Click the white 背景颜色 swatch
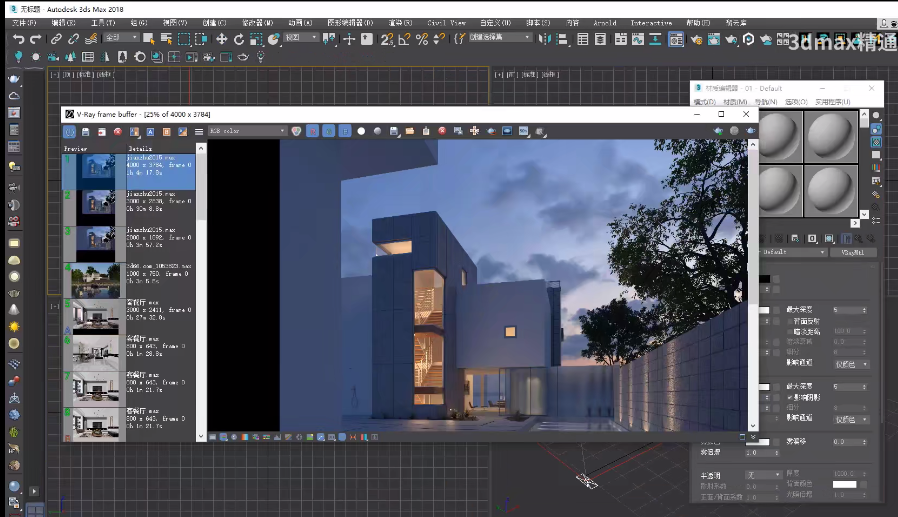898x517 pixels. click(x=844, y=484)
